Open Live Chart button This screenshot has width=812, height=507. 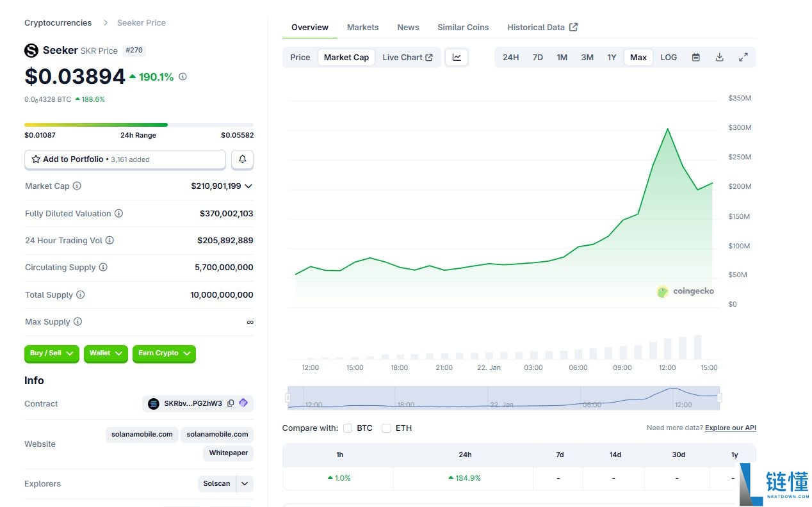(x=408, y=57)
